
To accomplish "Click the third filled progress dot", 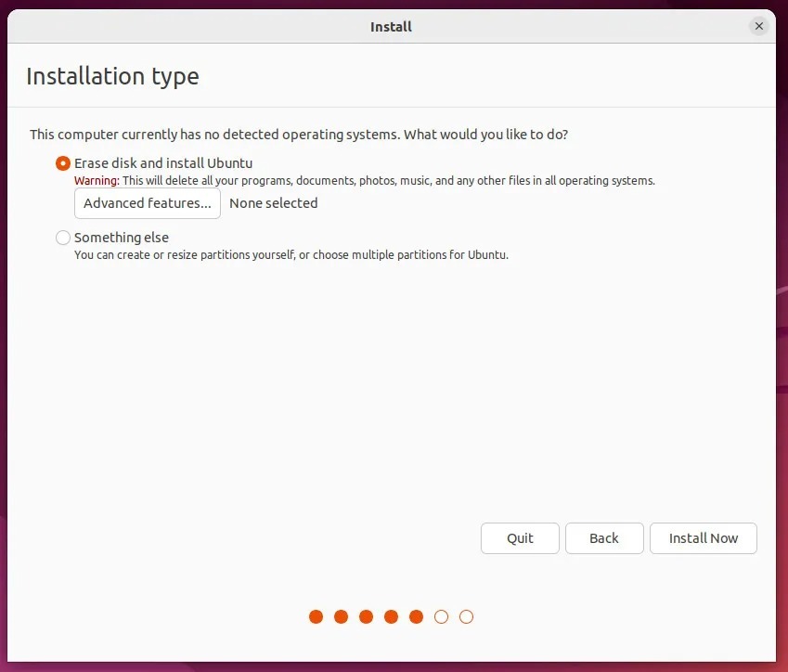I will point(367,616).
